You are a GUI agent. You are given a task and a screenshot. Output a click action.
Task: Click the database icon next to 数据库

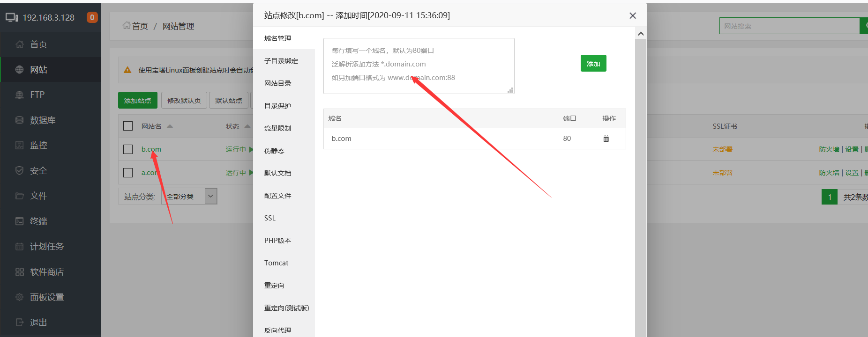click(x=19, y=120)
